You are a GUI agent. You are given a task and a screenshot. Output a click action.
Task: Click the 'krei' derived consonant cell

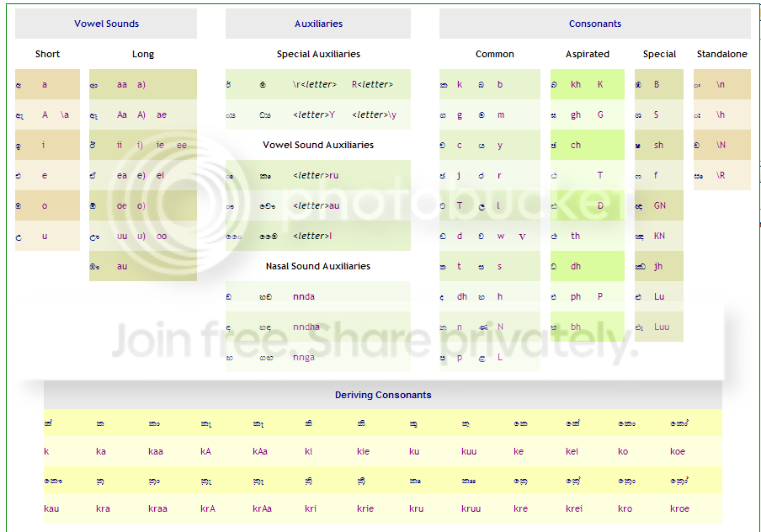pyautogui.click(x=574, y=508)
